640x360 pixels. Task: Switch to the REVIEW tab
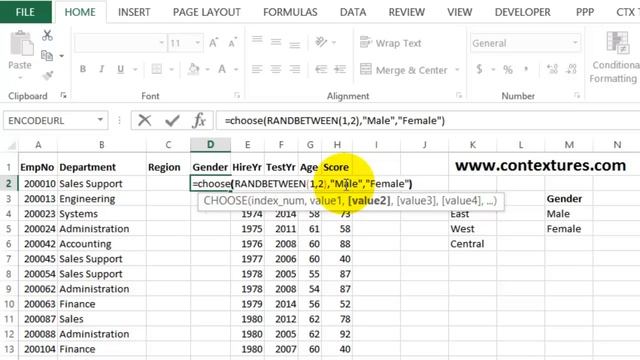pyautogui.click(x=407, y=12)
